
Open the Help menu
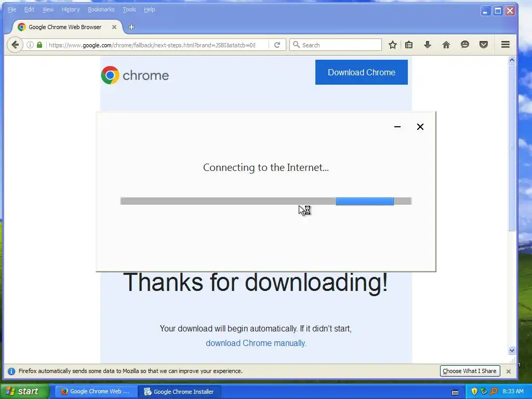click(x=149, y=9)
